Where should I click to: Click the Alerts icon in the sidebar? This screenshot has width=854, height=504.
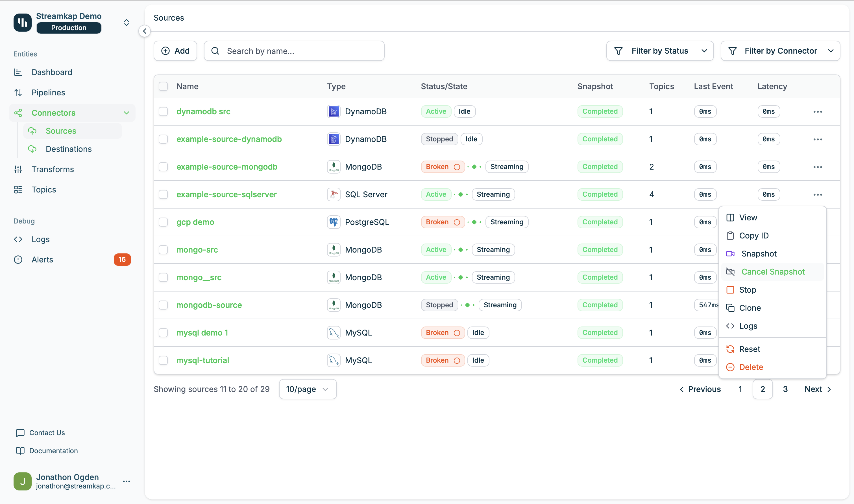click(18, 259)
